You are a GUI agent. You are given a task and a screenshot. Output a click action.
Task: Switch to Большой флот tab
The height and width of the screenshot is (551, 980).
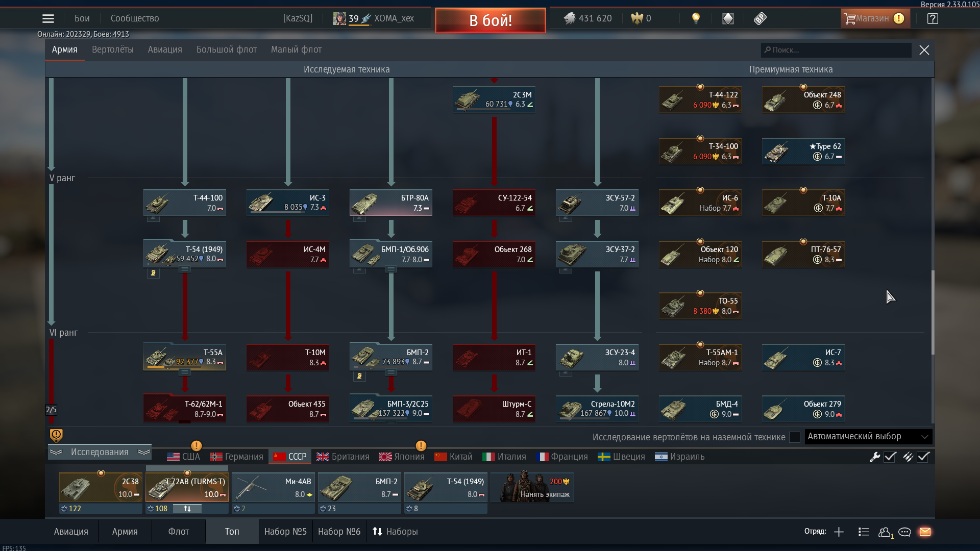[227, 49]
